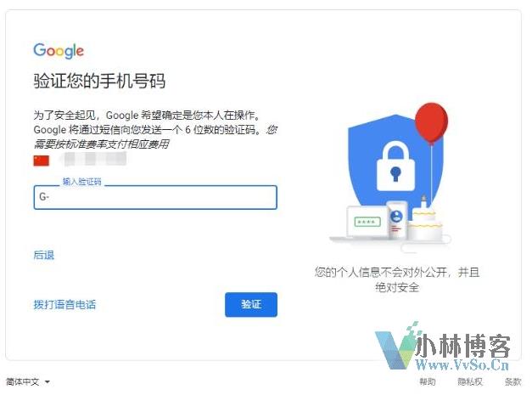Click the birthday cake illustration

click(x=425, y=219)
